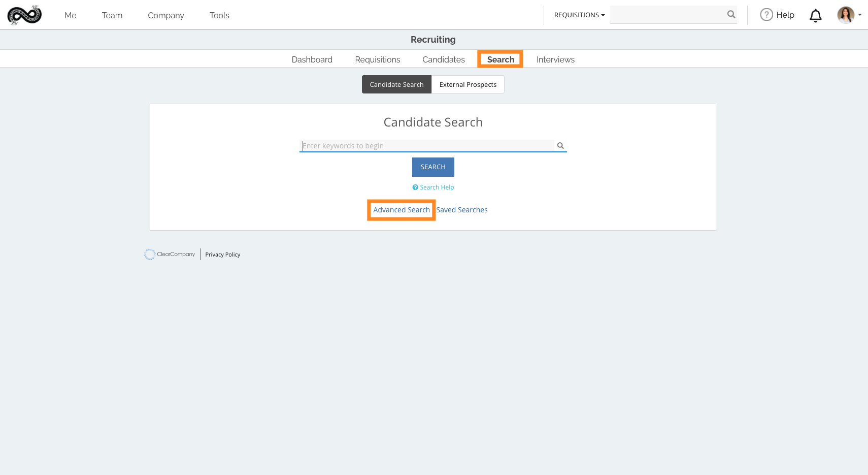Open the Company menu
Image resolution: width=868 pixels, height=475 pixels.
coord(166,15)
